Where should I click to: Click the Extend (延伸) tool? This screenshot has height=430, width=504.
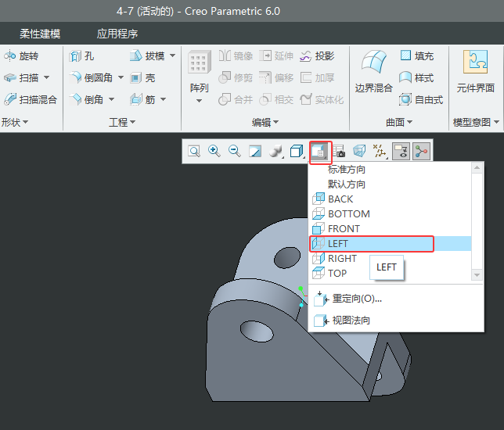click(276, 56)
